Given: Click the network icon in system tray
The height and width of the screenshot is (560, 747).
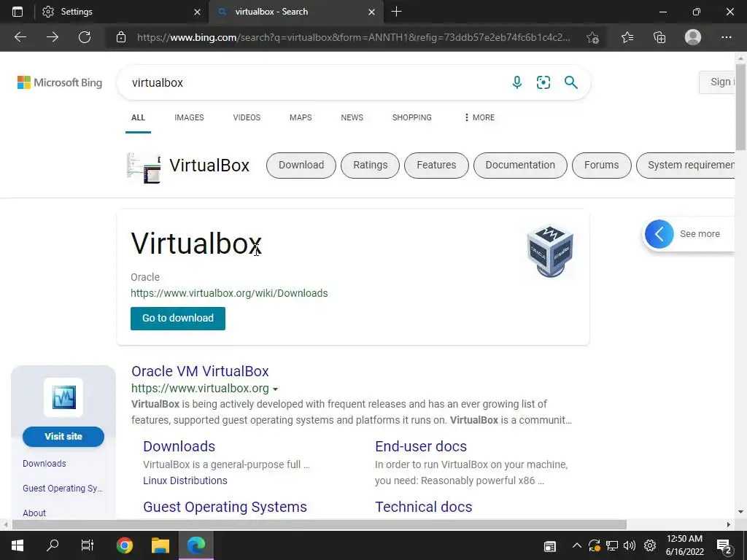Looking at the screenshot, I should (612, 545).
